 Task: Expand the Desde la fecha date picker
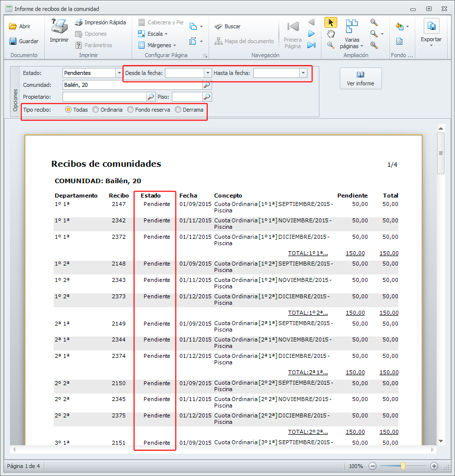[208, 73]
